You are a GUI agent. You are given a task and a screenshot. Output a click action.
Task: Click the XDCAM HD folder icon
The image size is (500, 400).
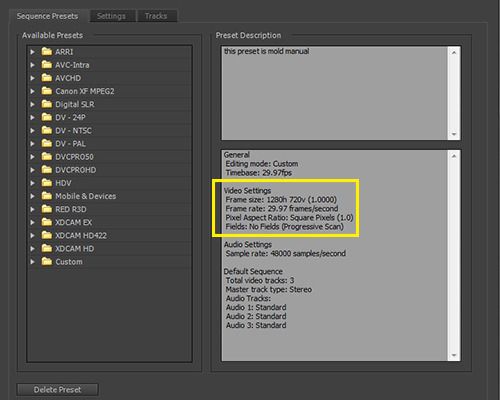click(x=47, y=248)
